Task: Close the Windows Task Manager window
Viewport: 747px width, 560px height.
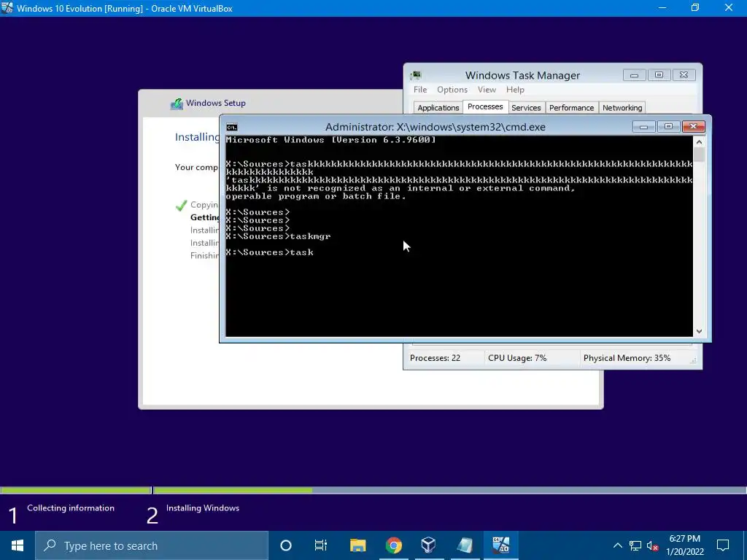Action: pyautogui.click(x=684, y=75)
